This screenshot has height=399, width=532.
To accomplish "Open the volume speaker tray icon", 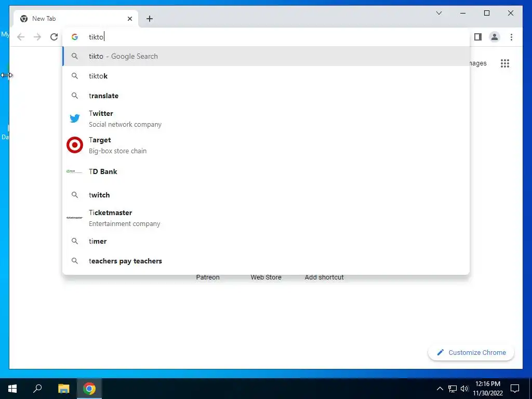I will click(x=464, y=389).
